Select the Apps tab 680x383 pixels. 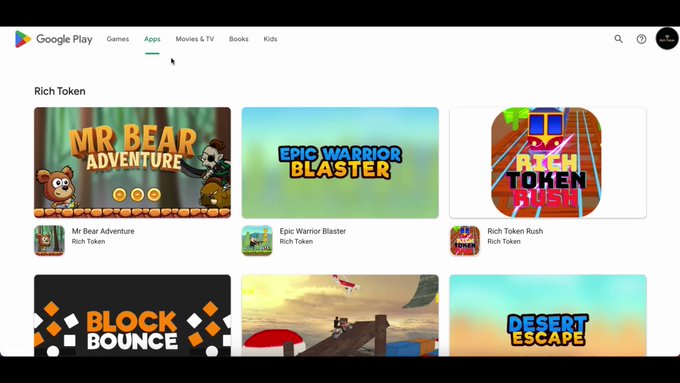click(152, 39)
